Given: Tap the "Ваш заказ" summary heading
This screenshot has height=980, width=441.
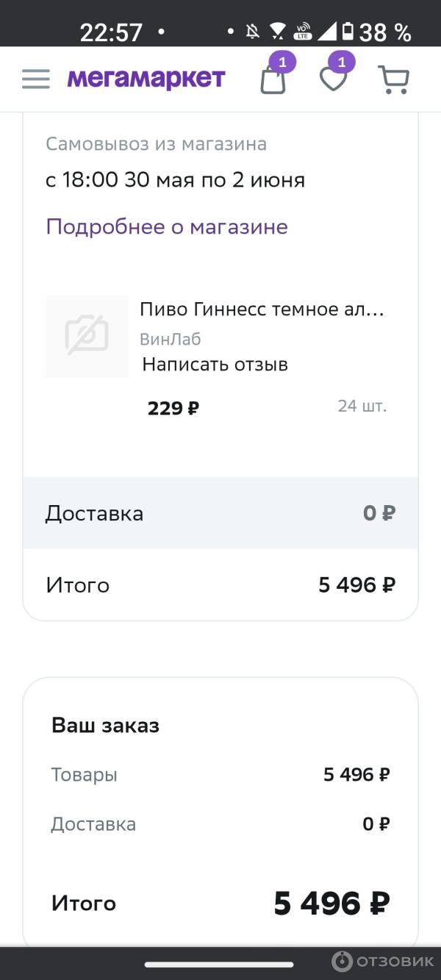Looking at the screenshot, I should pos(105,726).
